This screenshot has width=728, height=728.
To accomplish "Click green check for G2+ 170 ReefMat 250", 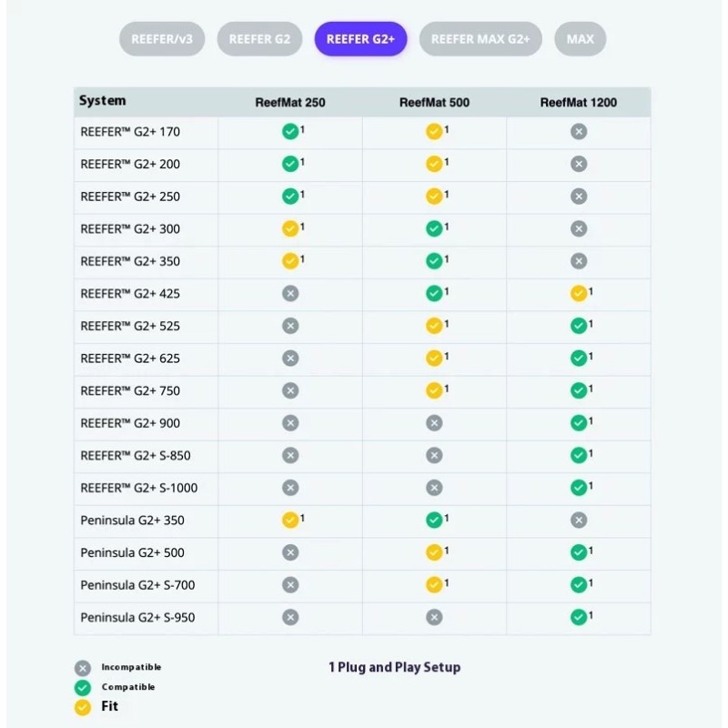I will [x=290, y=132].
